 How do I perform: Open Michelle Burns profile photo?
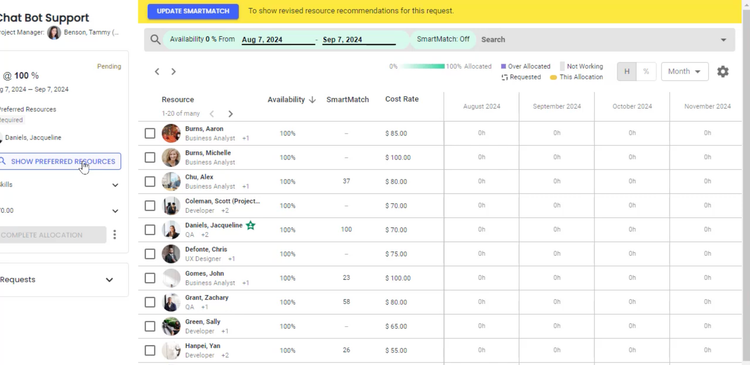pyautogui.click(x=171, y=157)
